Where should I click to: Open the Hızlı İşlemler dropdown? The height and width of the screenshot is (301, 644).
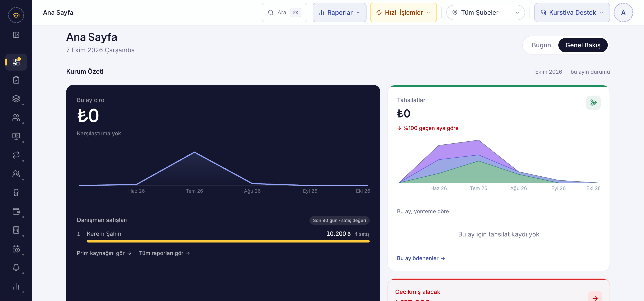coord(403,13)
